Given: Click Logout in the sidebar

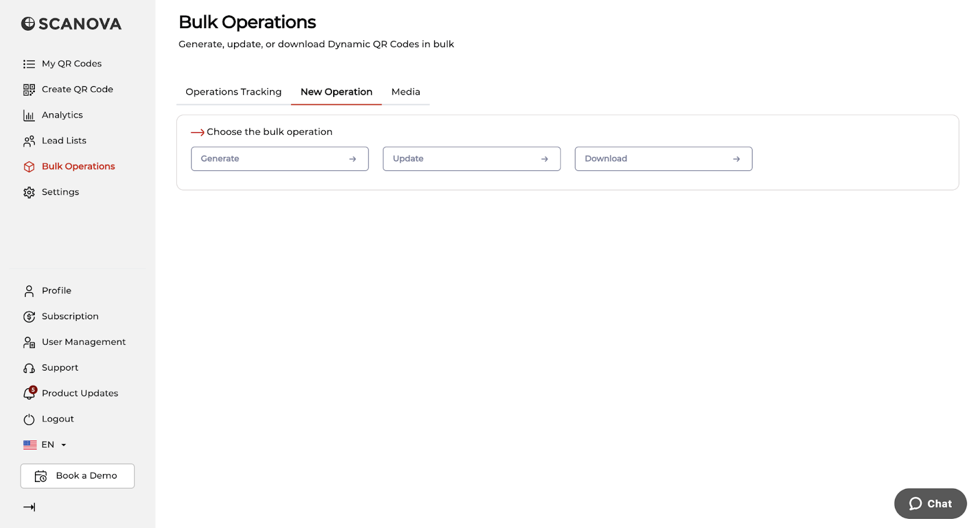Looking at the screenshot, I should (58, 420).
